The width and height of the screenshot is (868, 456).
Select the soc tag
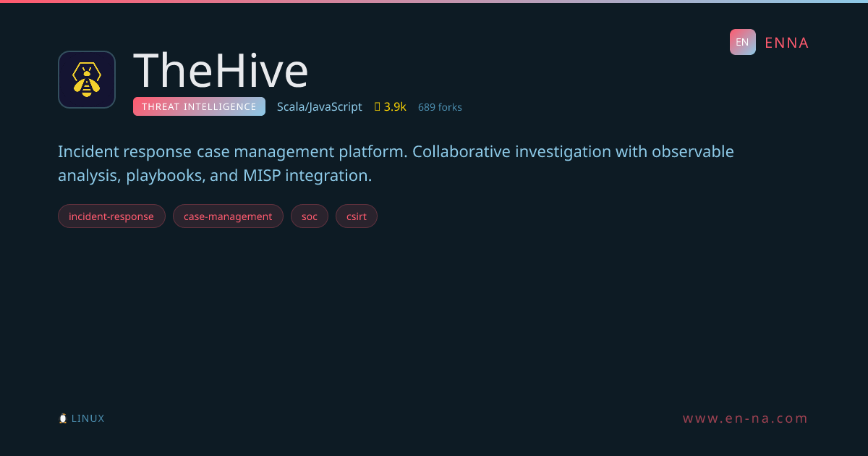coord(310,216)
